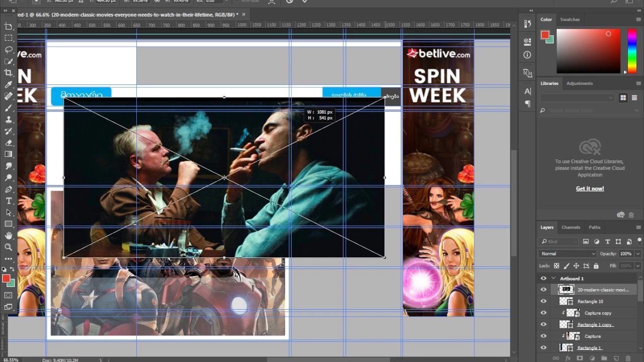Switch Libraries to list view

pyautogui.click(x=634, y=98)
